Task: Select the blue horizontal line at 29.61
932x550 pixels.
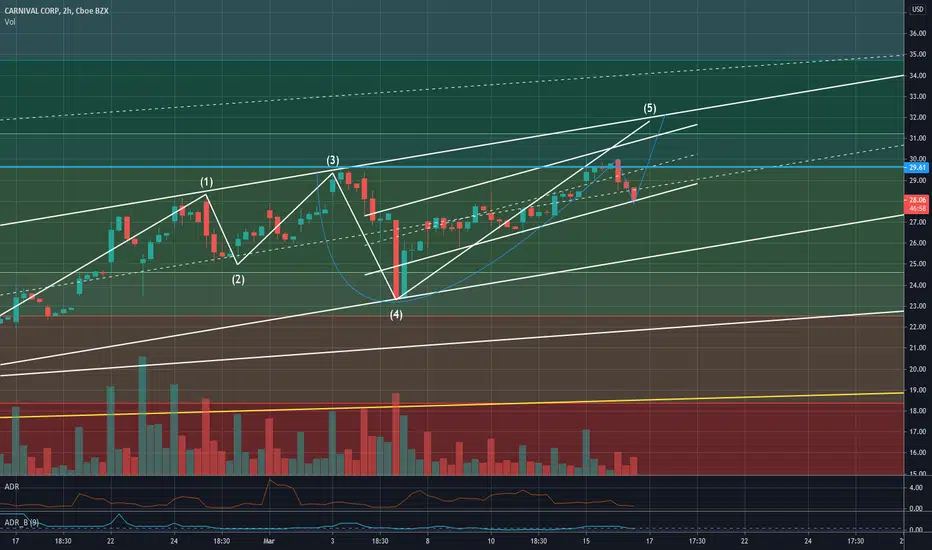Action: click(x=452, y=167)
